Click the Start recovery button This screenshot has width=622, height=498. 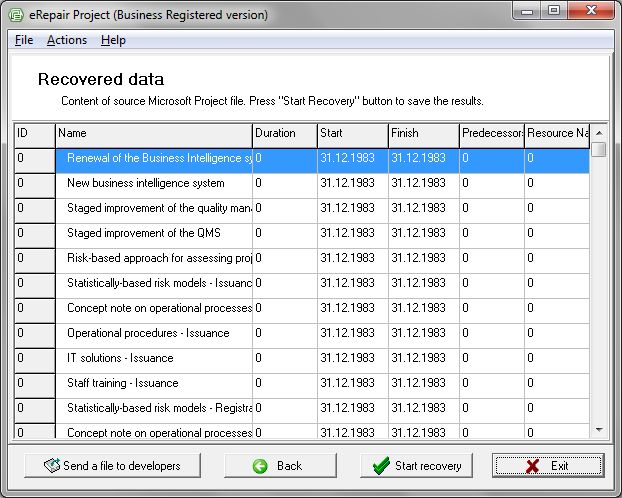pos(416,465)
